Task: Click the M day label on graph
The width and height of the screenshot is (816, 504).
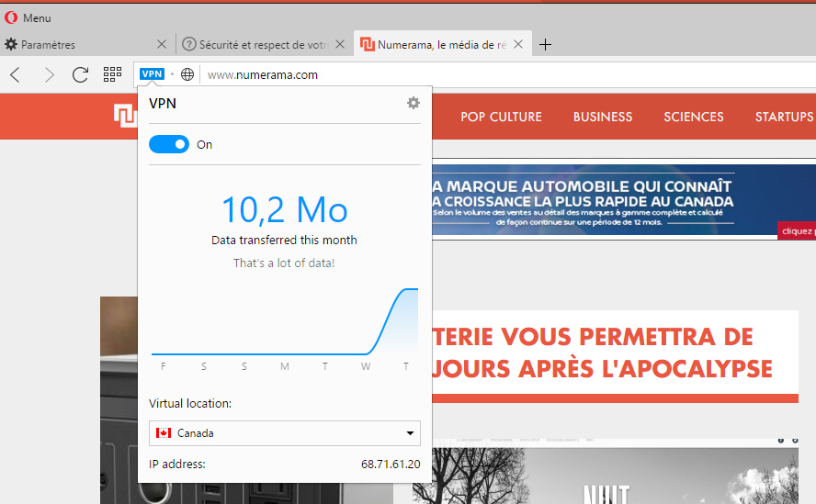Action: tap(285, 366)
